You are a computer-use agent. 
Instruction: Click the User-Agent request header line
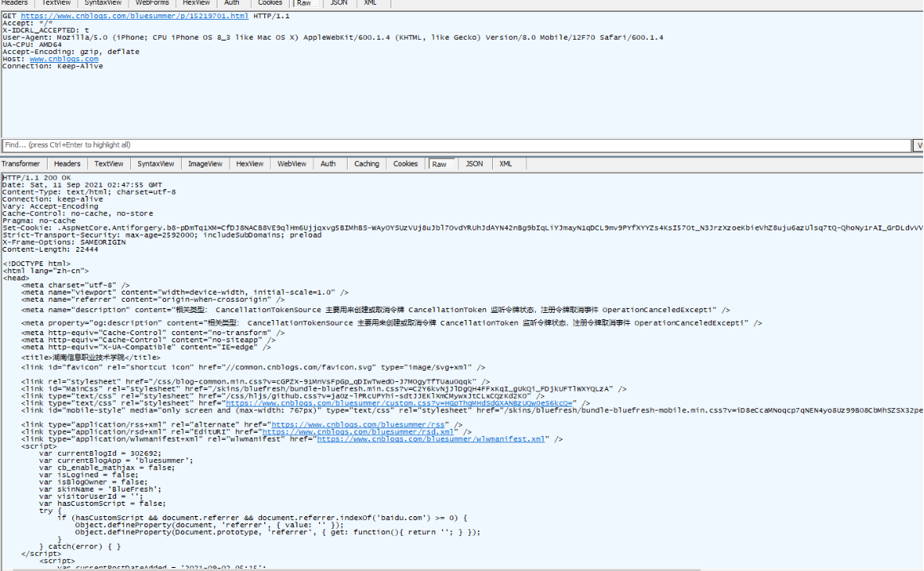(x=333, y=37)
